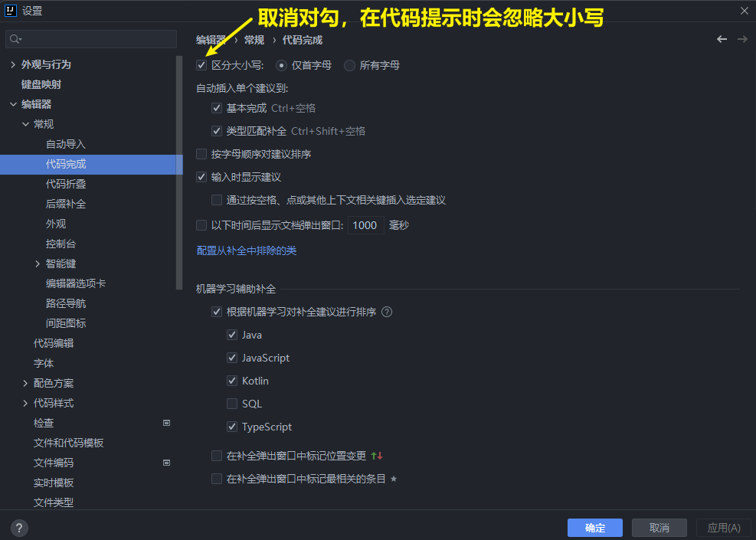The height and width of the screenshot is (540, 756).
Task: Click the help icon beside machine learning ranking
Action: pyautogui.click(x=387, y=312)
